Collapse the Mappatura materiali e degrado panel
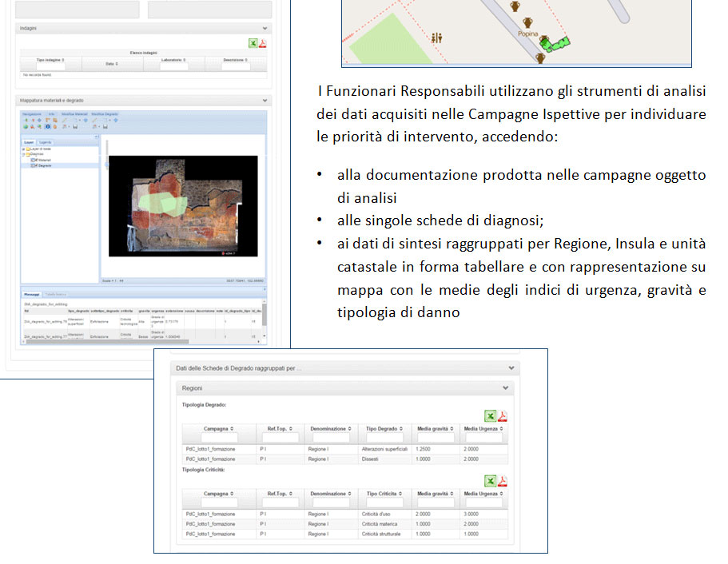728x564 pixels. [x=265, y=101]
